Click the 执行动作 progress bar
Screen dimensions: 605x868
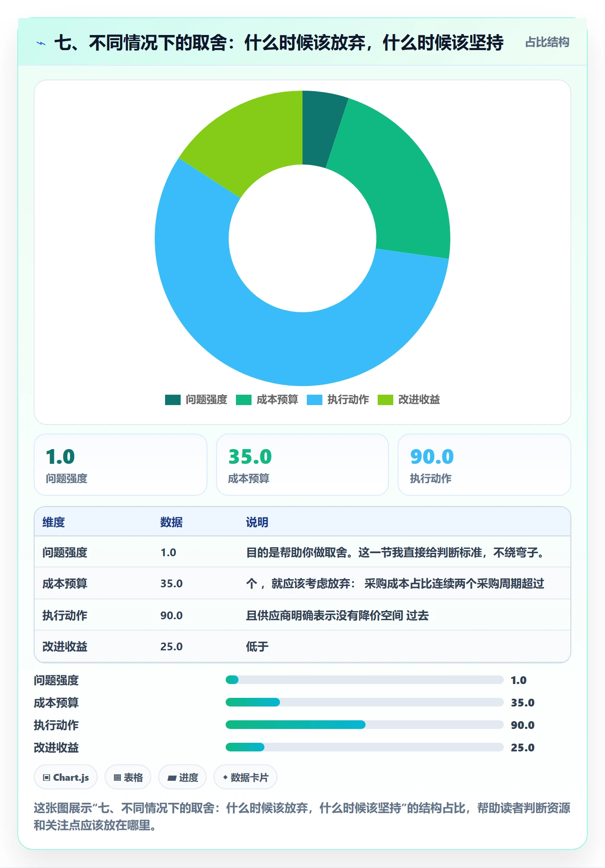[x=364, y=725]
